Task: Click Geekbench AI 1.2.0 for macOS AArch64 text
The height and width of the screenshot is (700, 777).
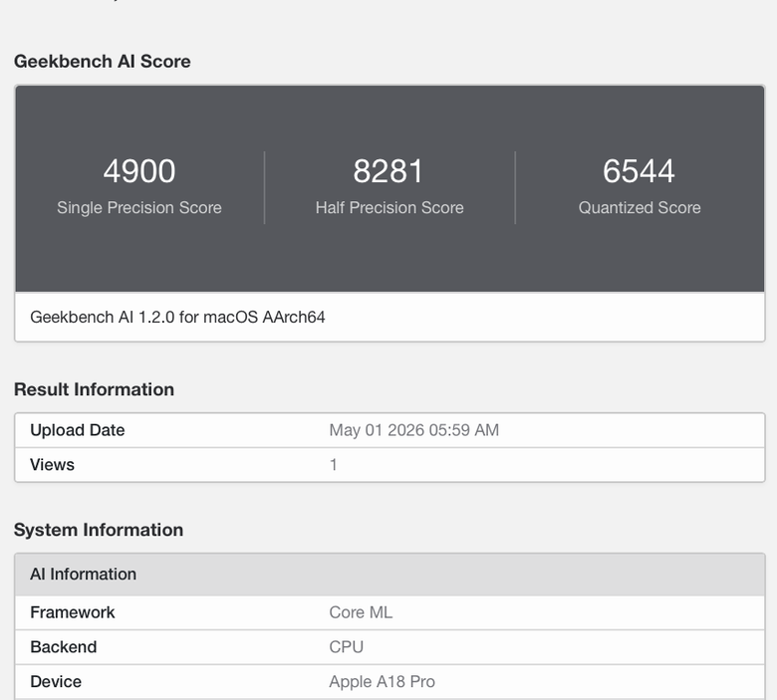Action: click(177, 317)
